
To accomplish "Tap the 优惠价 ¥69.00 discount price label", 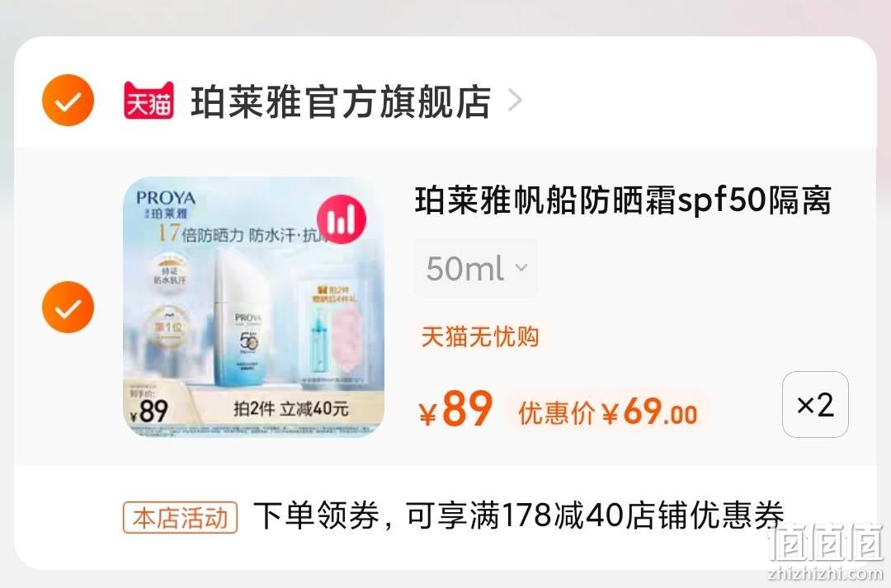I will pos(607,411).
